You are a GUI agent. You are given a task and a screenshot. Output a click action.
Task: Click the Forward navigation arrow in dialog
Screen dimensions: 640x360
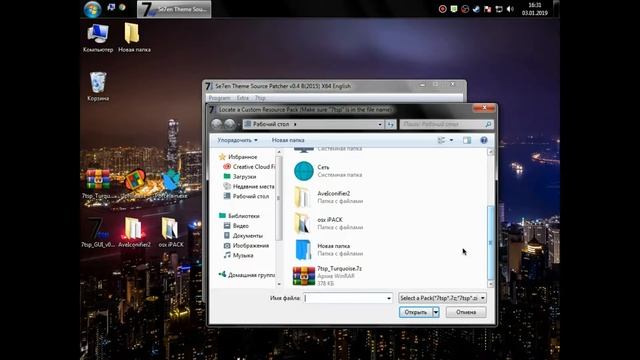click(229, 124)
